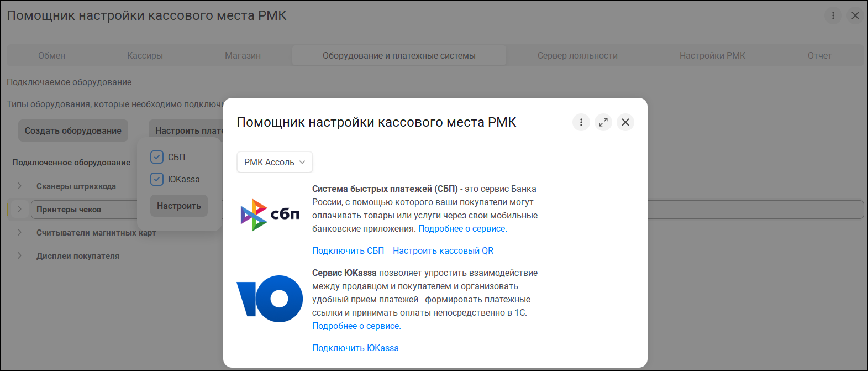Click the СБП logo image
This screenshot has height=371, width=868.
270,215
